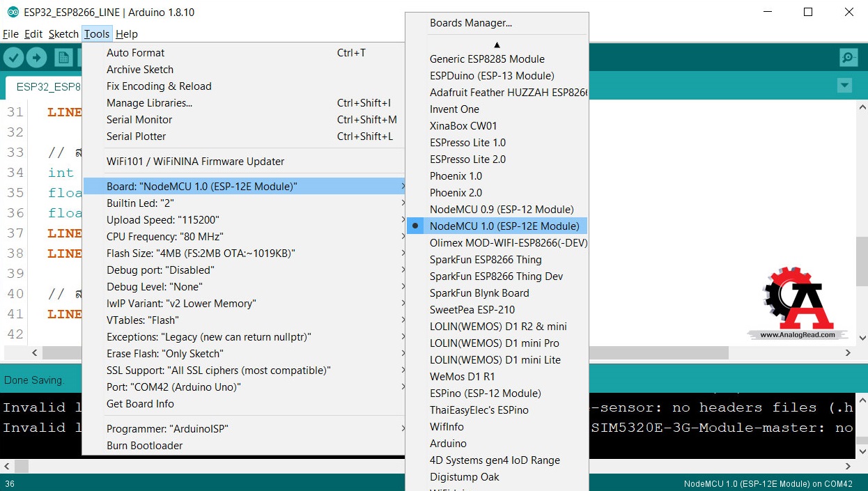This screenshot has height=491, width=868.
Task: Expand the Builtin Led submenu arrow
Action: (x=403, y=203)
